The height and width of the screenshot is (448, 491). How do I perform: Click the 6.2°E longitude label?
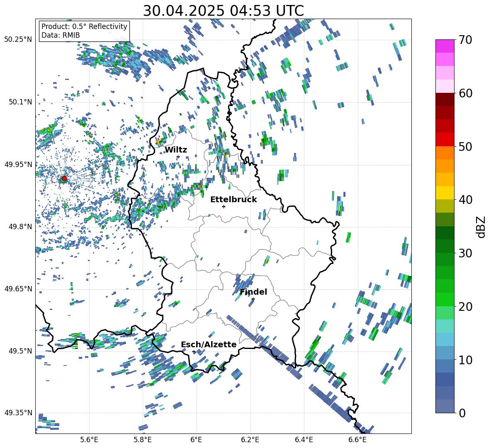click(x=250, y=440)
